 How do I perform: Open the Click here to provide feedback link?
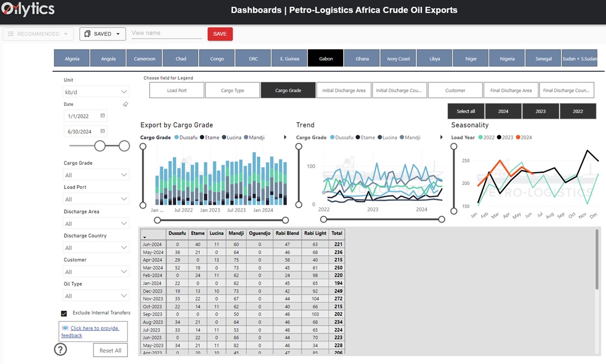90,331
